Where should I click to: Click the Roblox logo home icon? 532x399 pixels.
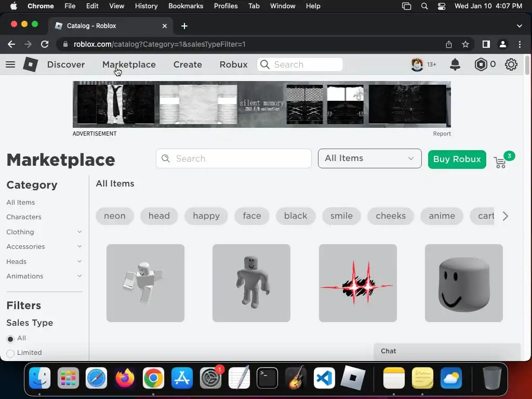point(30,64)
